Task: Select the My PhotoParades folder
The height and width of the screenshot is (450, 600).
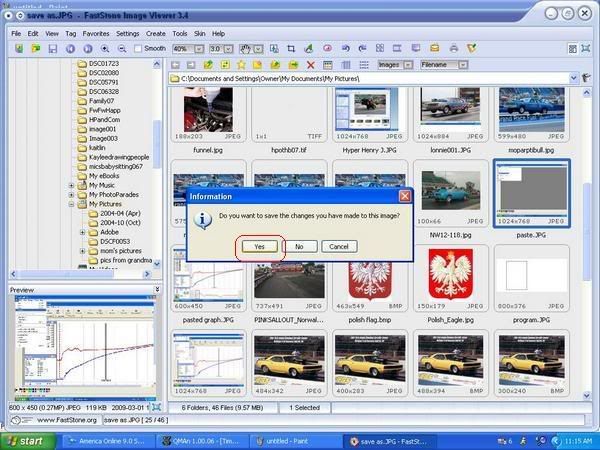Action: tap(114, 195)
